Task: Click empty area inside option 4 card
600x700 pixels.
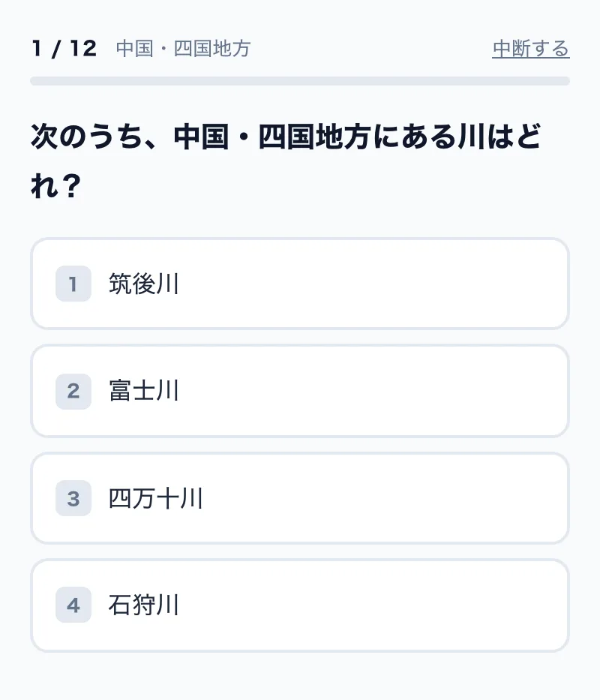Action: 375,605
